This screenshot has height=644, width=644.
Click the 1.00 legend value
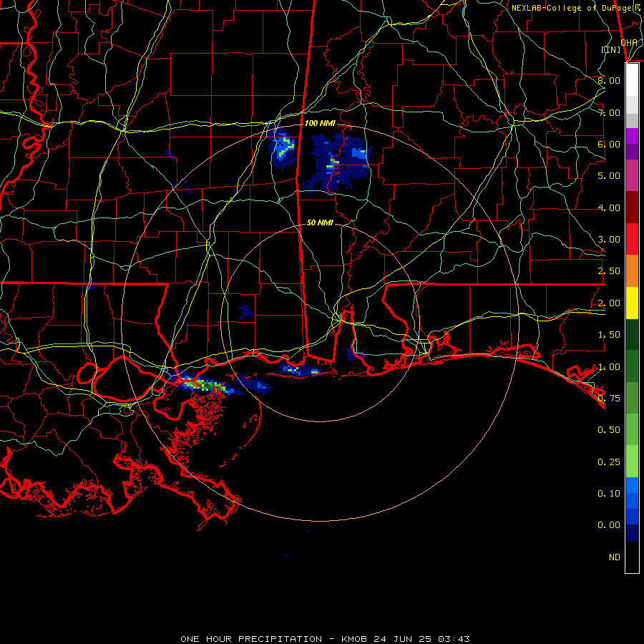(609, 367)
